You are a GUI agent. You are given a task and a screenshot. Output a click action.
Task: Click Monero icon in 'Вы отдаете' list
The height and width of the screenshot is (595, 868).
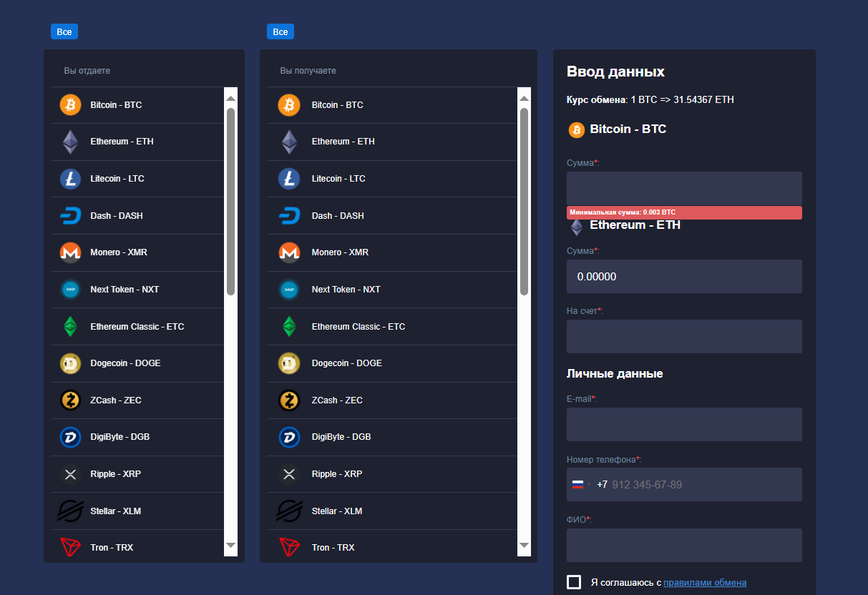[x=70, y=252]
